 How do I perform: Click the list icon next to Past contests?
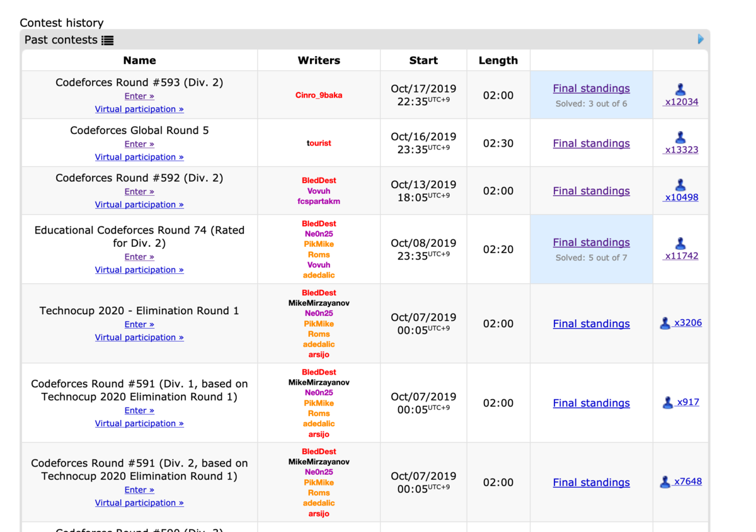pyautogui.click(x=108, y=40)
